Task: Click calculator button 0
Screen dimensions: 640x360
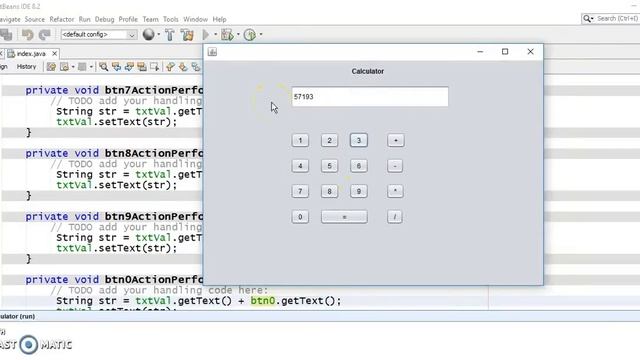Action: tap(300, 217)
